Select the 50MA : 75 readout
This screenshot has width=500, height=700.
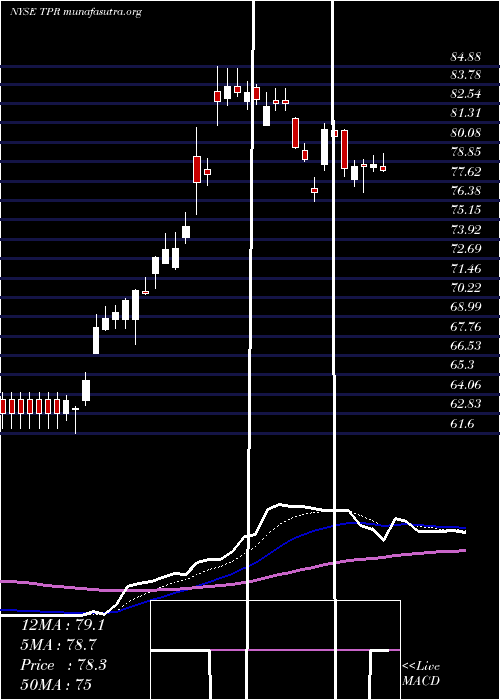pyautogui.click(x=56, y=685)
